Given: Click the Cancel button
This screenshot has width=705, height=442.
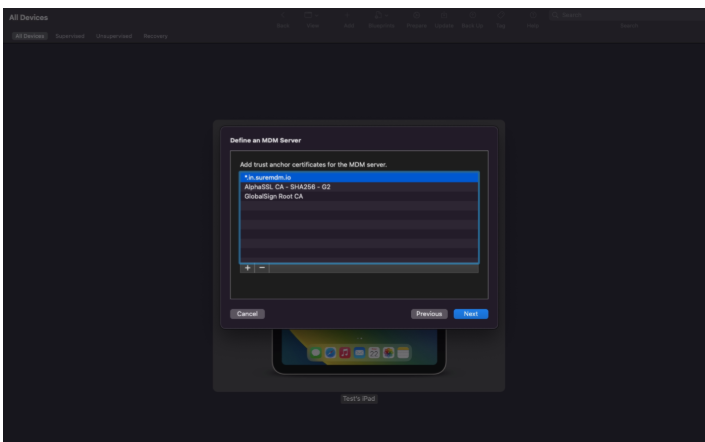Looking at the screenshot, I should point(247,314).
